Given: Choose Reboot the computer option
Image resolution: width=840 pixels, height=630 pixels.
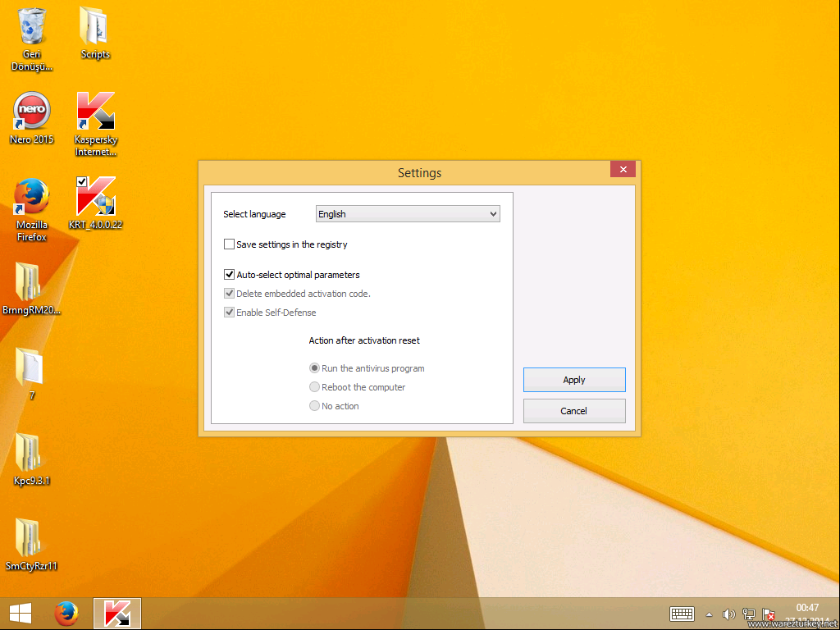Looking at the screenshot, I should tap(314, 387).
